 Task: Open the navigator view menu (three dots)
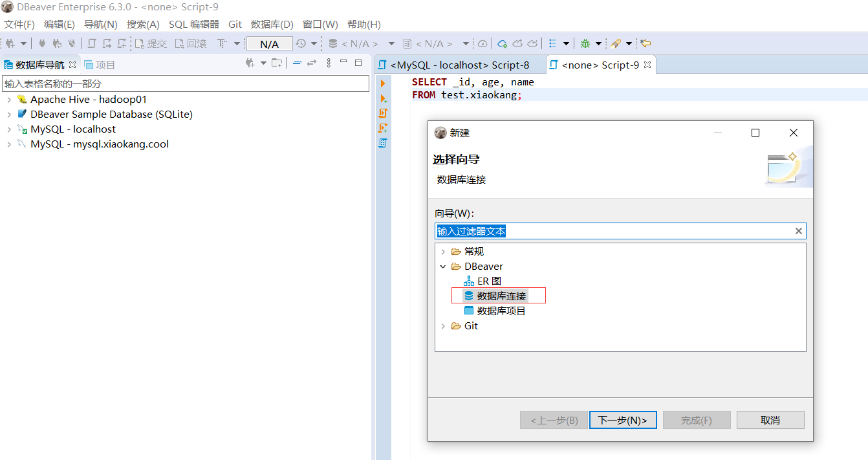[x=329, y=63]
